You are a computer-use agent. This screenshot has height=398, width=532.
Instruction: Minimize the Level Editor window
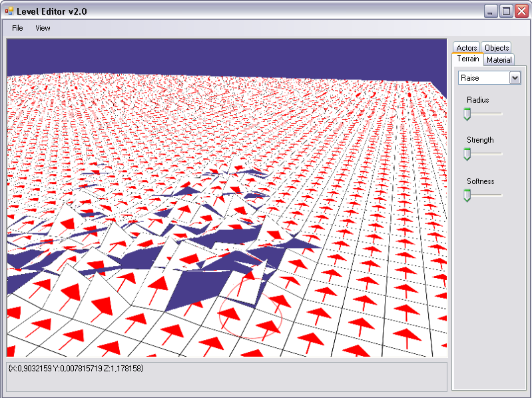pos(491,11)
